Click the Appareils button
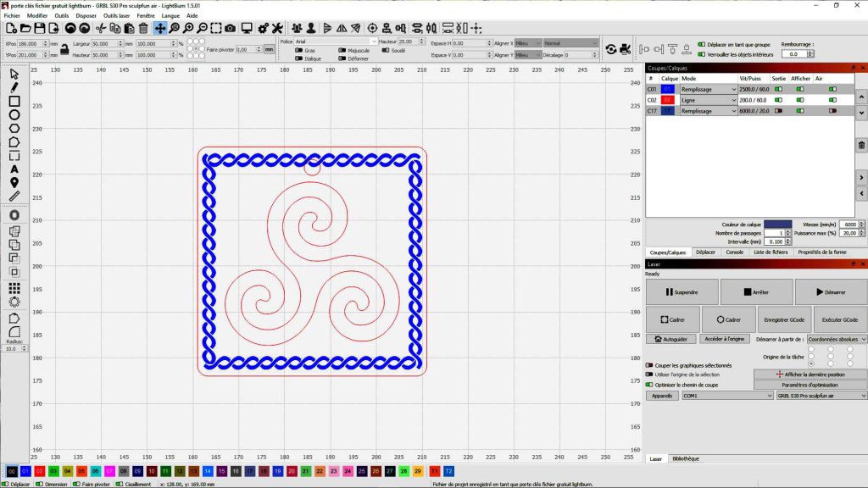 (x=662, y=396)
